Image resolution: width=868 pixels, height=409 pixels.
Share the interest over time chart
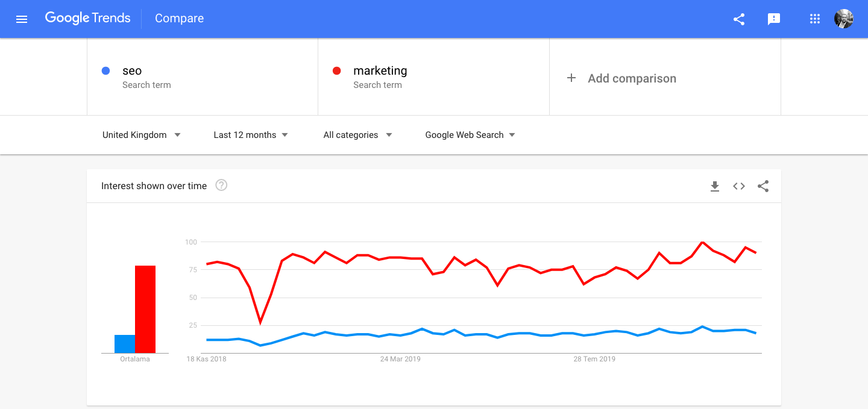click(763, 186)
